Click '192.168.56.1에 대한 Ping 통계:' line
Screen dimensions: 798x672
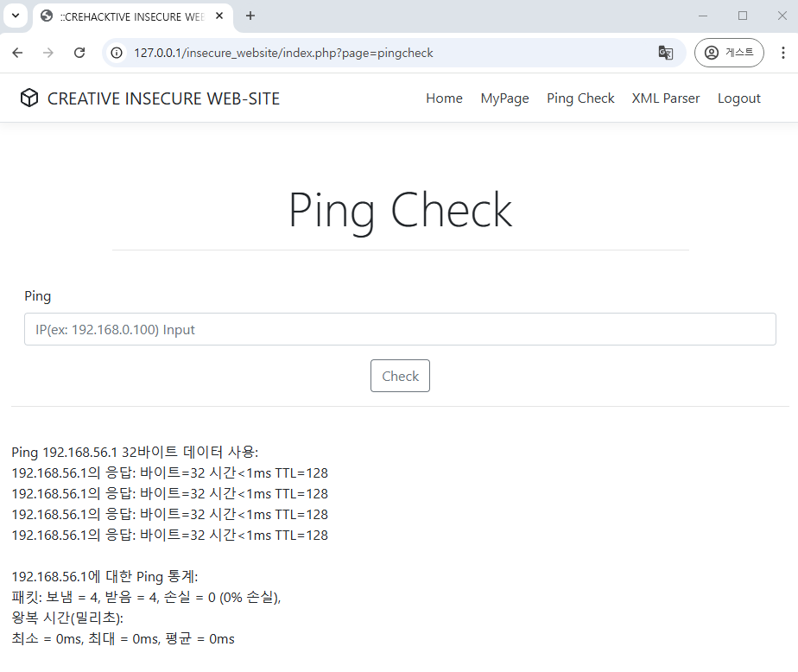click(104, 576)
